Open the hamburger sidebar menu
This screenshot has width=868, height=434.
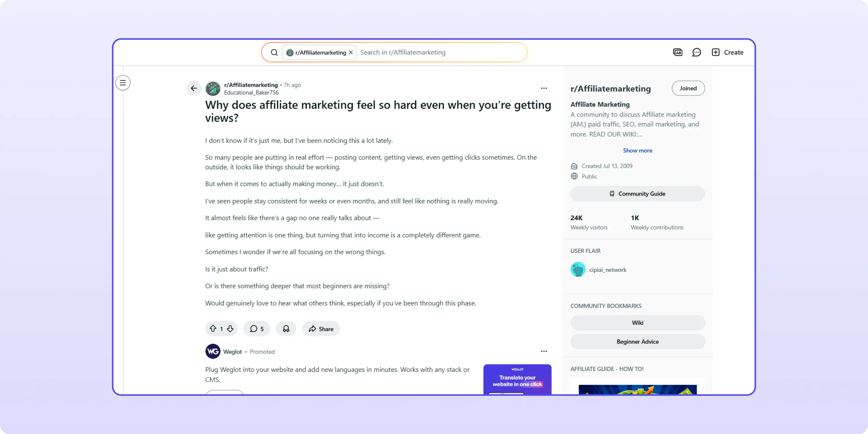pos(123,83)
